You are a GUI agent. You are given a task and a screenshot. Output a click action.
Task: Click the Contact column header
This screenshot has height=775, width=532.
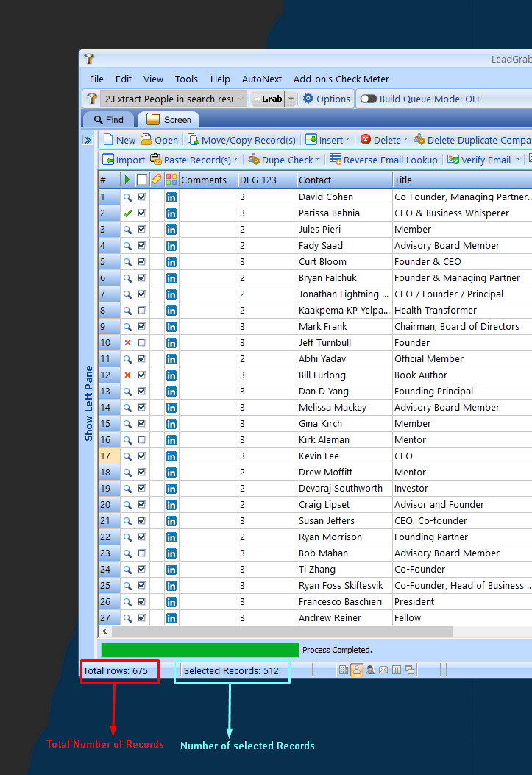point(344,180)
